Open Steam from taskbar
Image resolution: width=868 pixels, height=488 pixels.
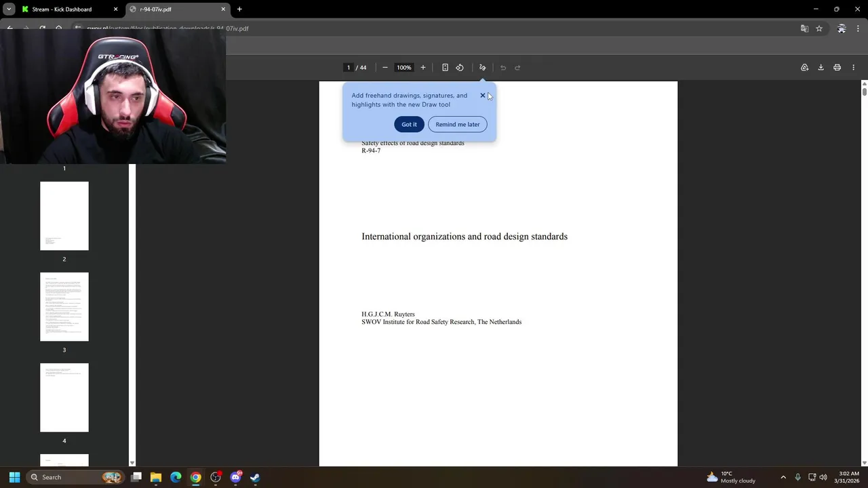coord(255,477)
